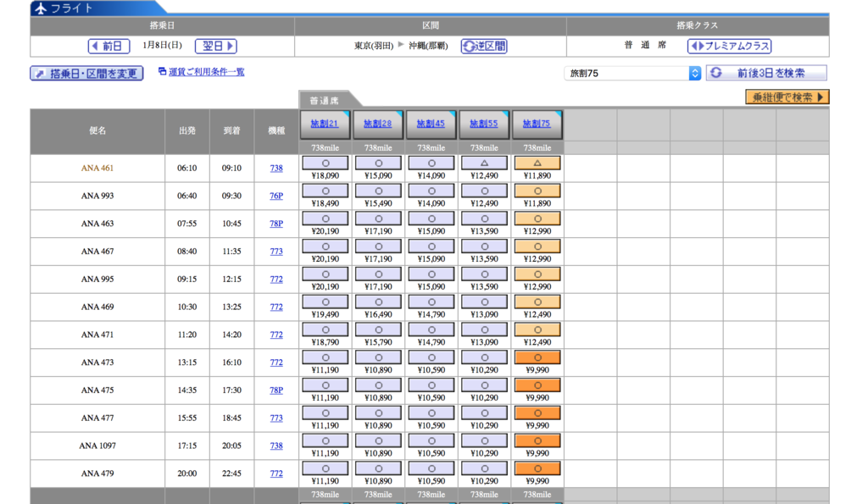Go to next day with 翌日 button
868x504 pixels.
(x=216, y=46)
